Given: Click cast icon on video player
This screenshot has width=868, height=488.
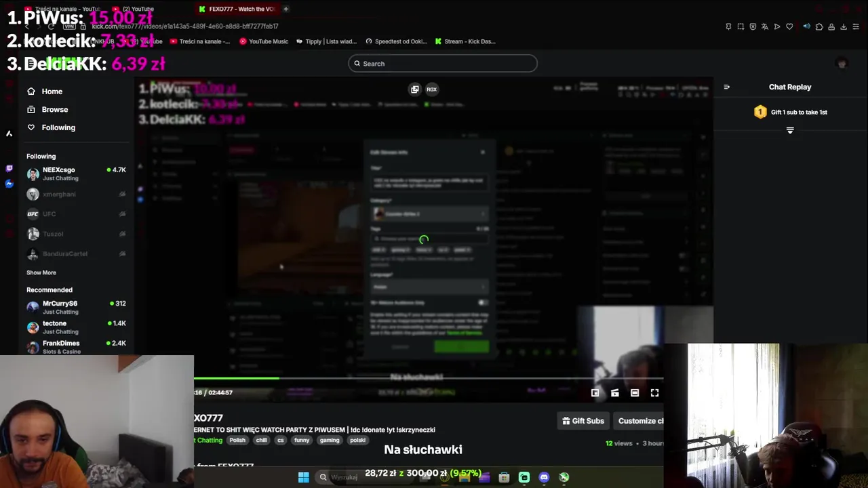Looking at the screenshot, I should click(x=615, y=392).
